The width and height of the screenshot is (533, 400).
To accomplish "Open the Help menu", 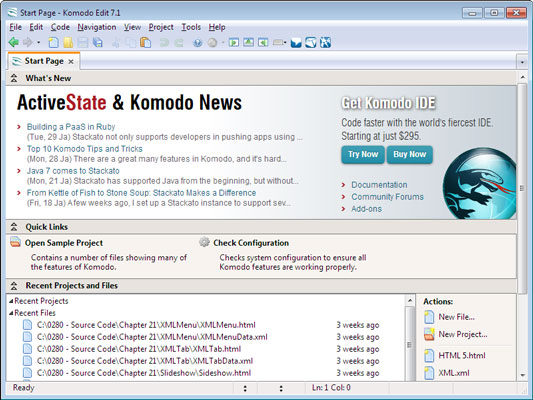I will (x=217, y=27).
